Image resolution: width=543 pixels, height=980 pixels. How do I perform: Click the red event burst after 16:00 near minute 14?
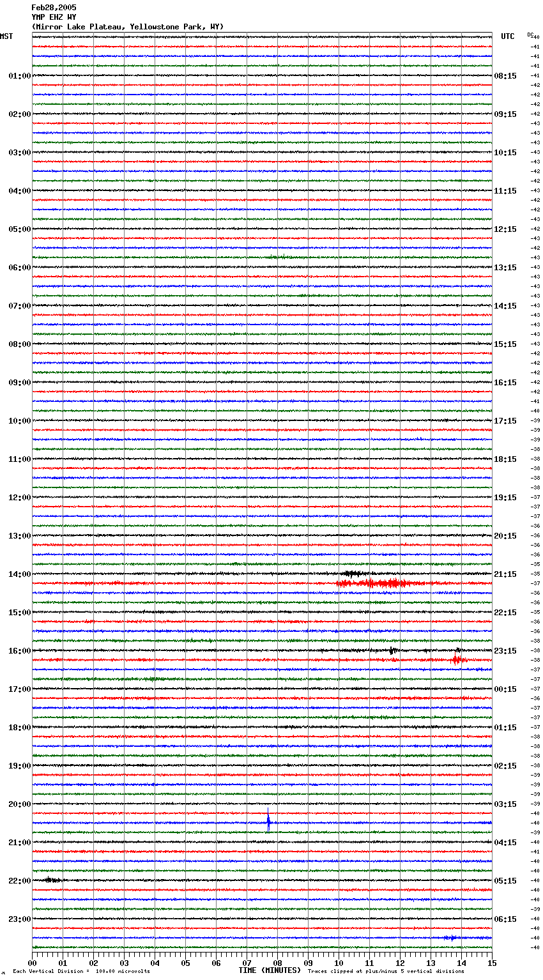(x=457, y=659)
